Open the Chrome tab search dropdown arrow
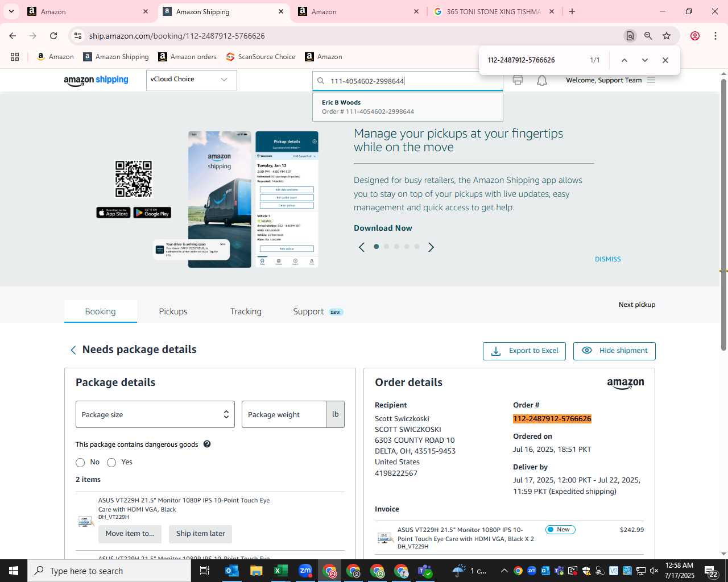 (x=11, y=11)
